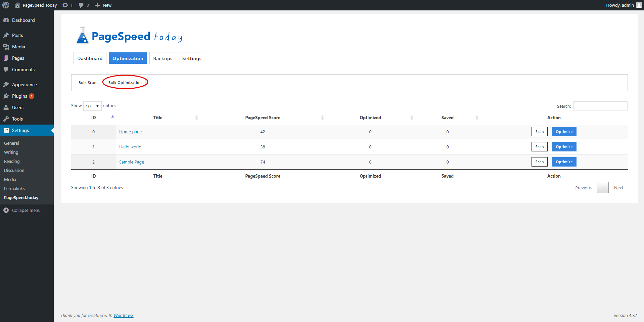Click the Posts pin icon
644x322 pixels.
[6, 35]
